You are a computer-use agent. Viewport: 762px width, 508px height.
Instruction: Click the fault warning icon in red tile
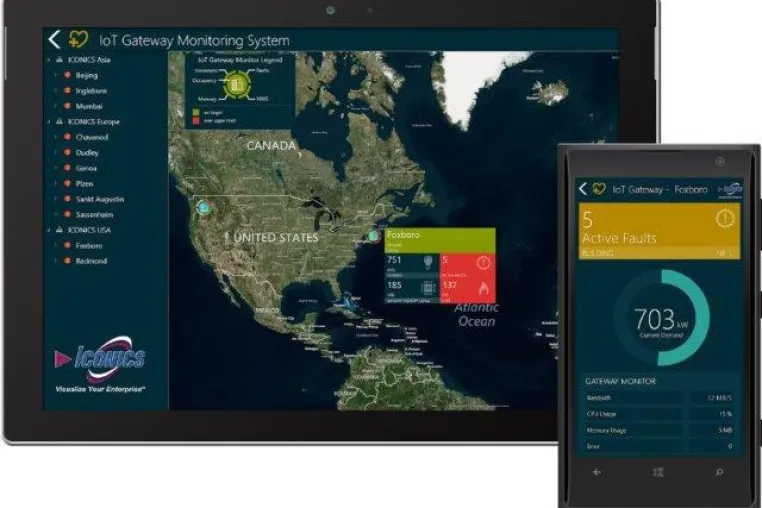(483, 263)
